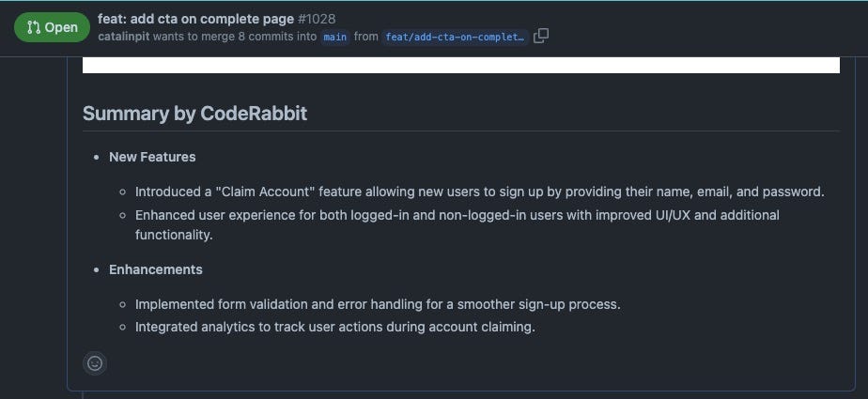The image size is (868, 399).
Task: Click the 'wants to merge 8 commits into' text
Action: pos(235,37)
